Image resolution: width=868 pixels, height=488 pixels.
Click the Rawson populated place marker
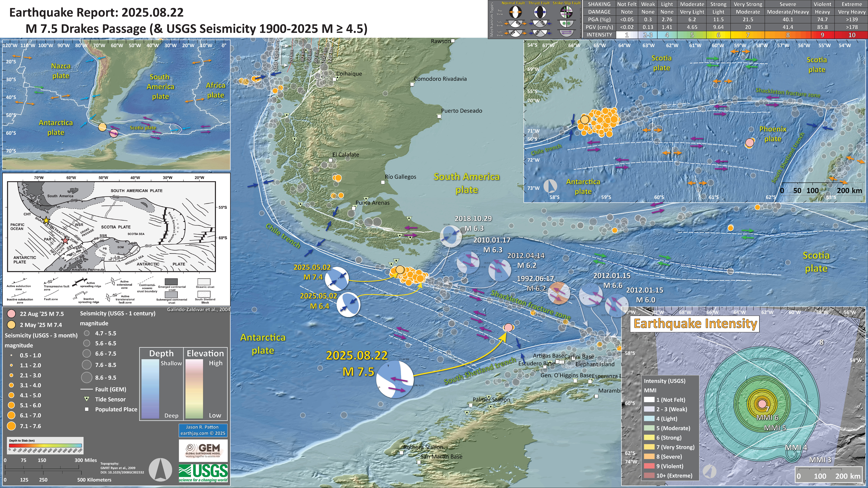[453, 41]
